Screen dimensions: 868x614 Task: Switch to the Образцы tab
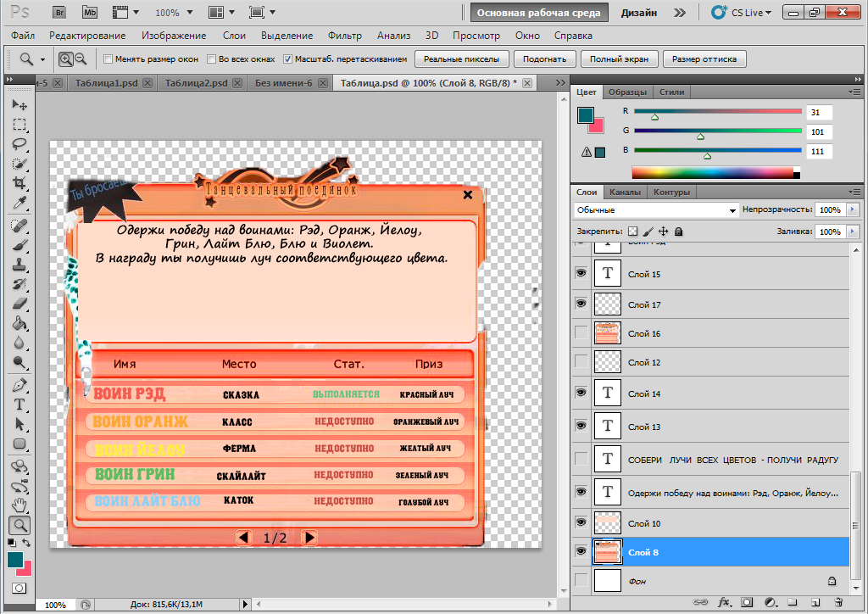[x=627, y=92]
